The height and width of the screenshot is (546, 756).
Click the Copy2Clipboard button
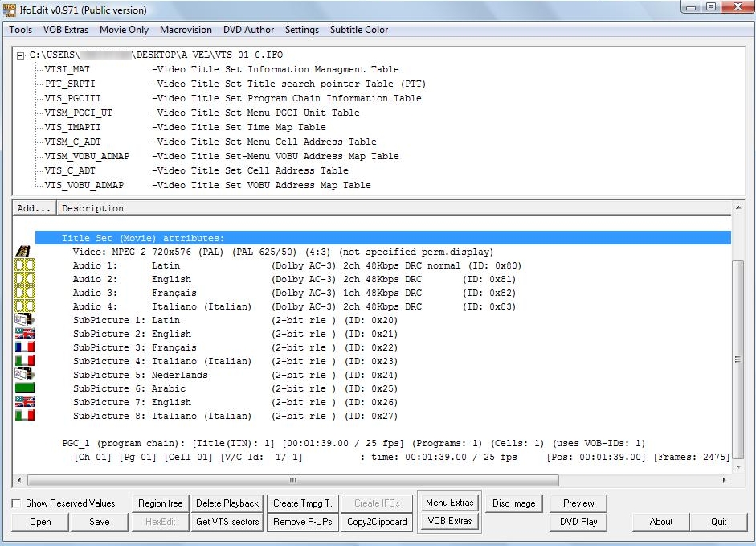click(377, 521)
